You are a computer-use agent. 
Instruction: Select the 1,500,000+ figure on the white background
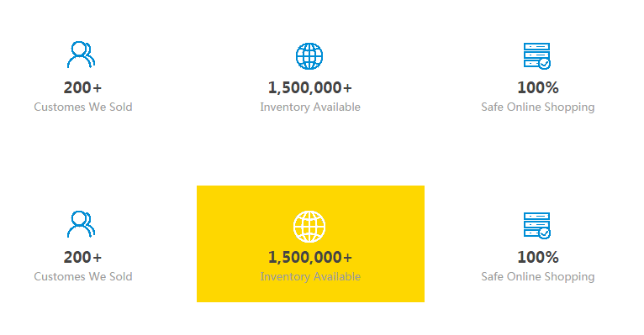(310, 88)
